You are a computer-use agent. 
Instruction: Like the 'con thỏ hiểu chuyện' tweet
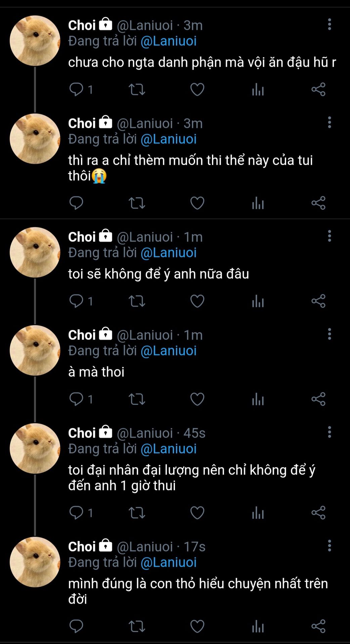[x=197, y=626]
